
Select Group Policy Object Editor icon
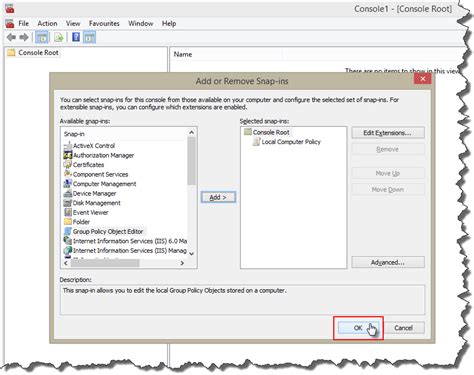point(68,231)
